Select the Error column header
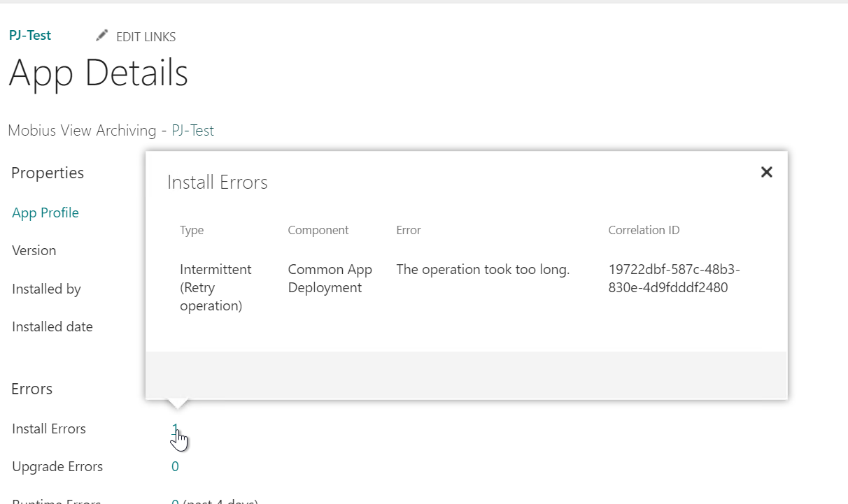This screenshot has height=504, width=848. point(408,230)
